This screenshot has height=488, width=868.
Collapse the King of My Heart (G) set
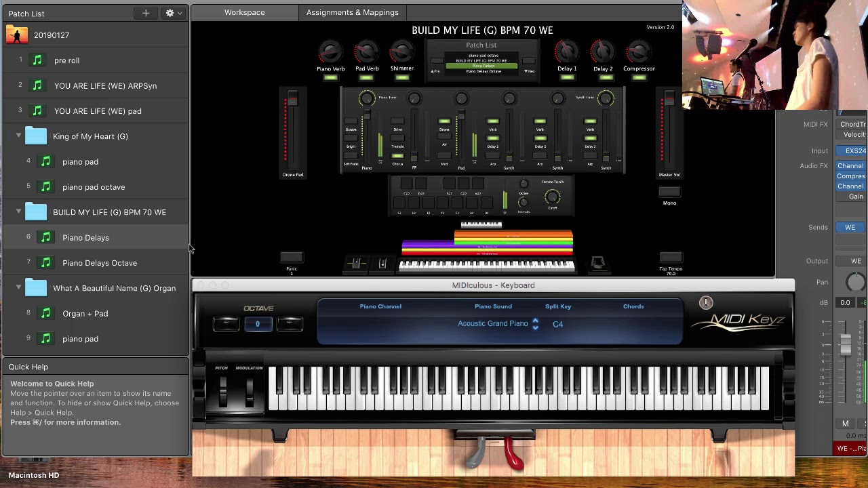18,136
